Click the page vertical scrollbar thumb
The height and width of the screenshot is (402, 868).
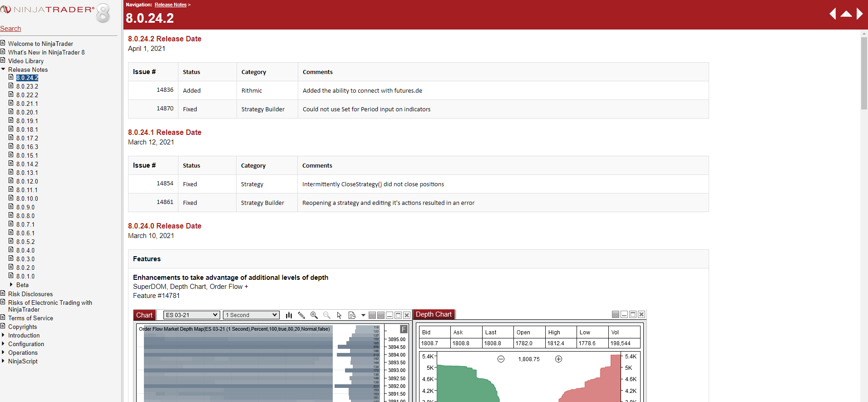tap(864, 73)
